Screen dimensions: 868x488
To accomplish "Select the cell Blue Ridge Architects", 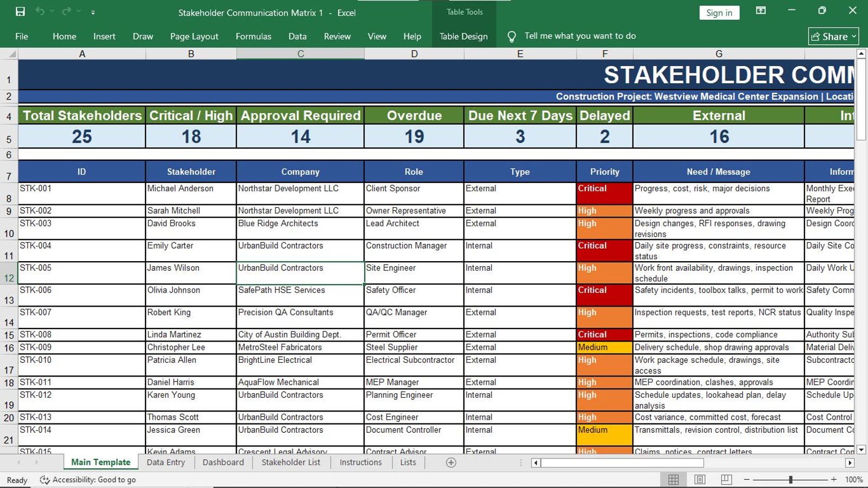I will (300, 228).
